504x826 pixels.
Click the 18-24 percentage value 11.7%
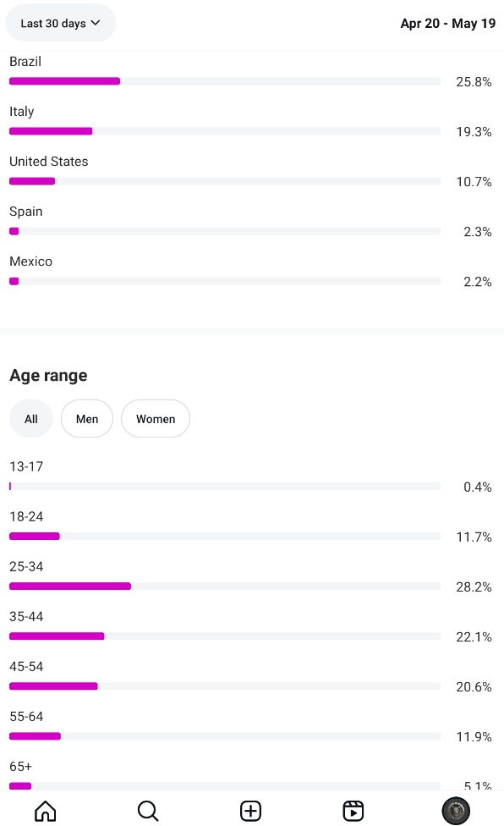(x=474, y=537)
